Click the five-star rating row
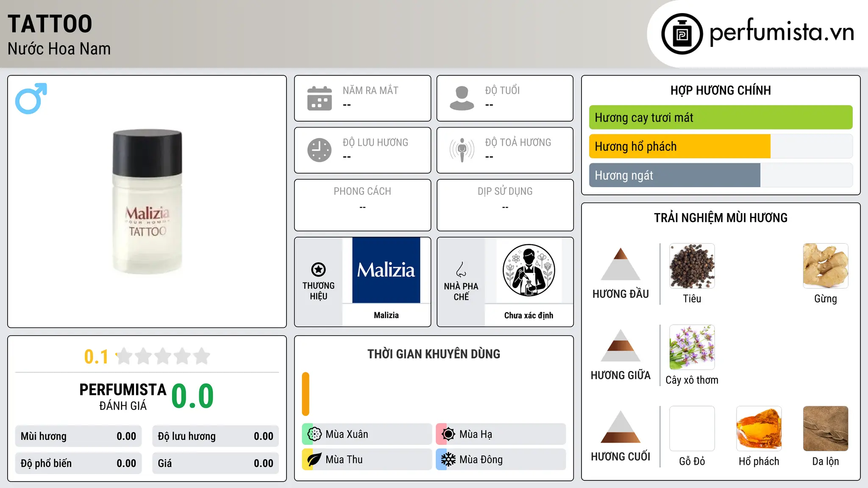Screen dimensions: 868x488 163,356
